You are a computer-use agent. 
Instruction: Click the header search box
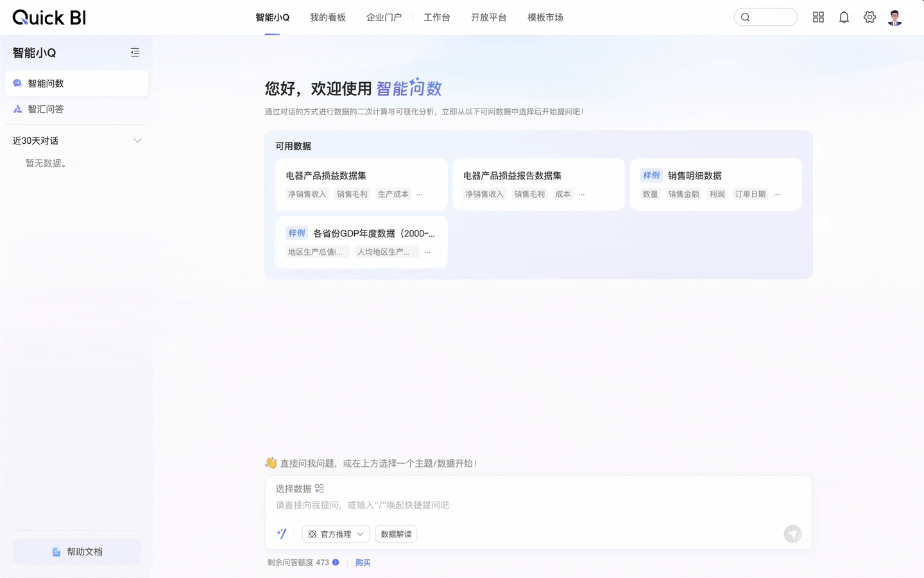click(x=766, y=17)
